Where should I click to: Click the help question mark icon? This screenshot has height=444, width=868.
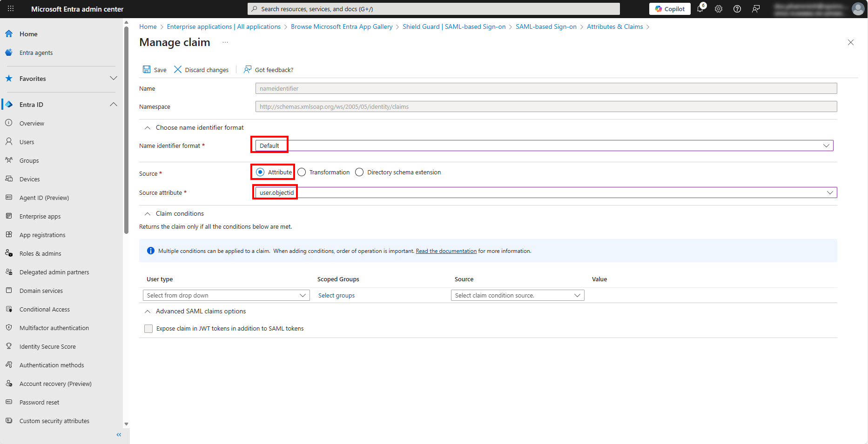click(737, 9)
